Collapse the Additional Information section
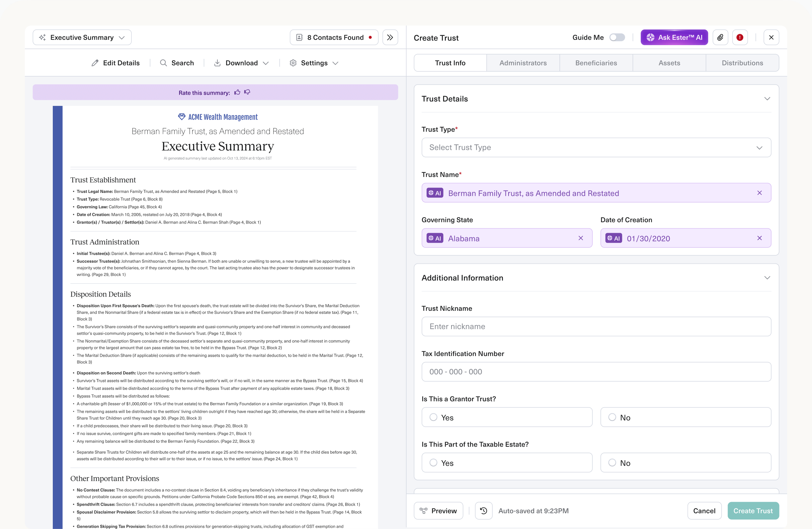The image size is (812, 529). 767,278
